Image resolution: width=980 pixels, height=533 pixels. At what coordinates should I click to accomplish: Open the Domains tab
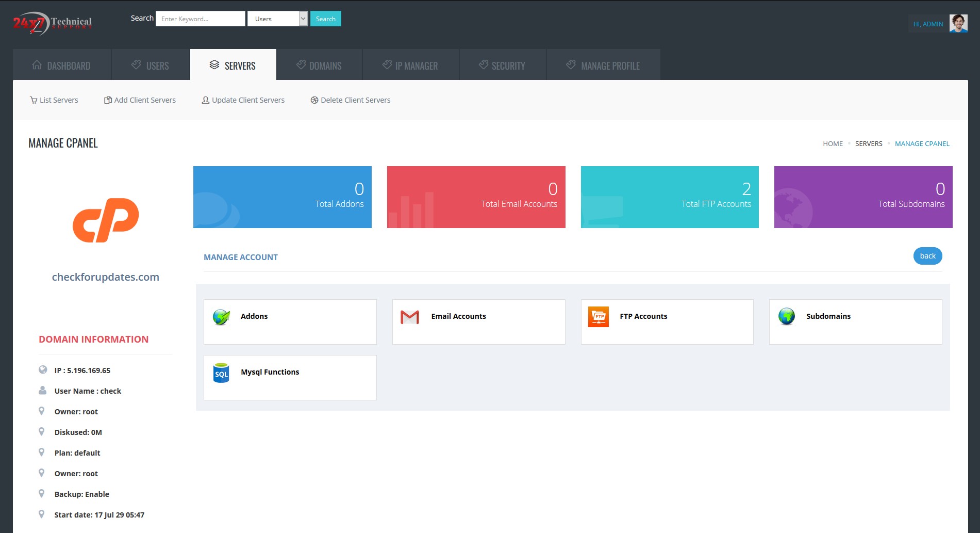click(319, 66)
